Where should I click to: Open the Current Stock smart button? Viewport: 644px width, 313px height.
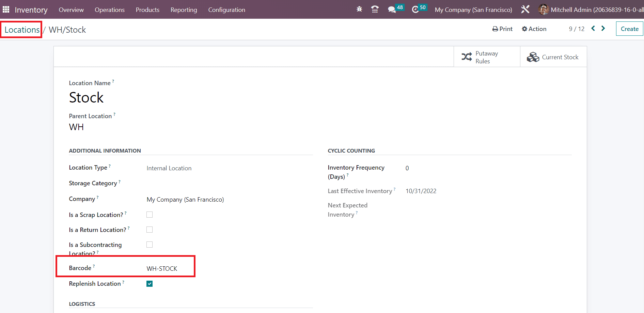(553, 57)
